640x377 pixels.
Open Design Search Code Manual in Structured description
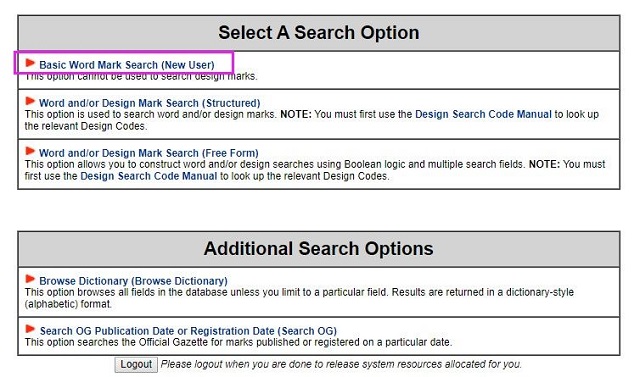click(483, 114)
